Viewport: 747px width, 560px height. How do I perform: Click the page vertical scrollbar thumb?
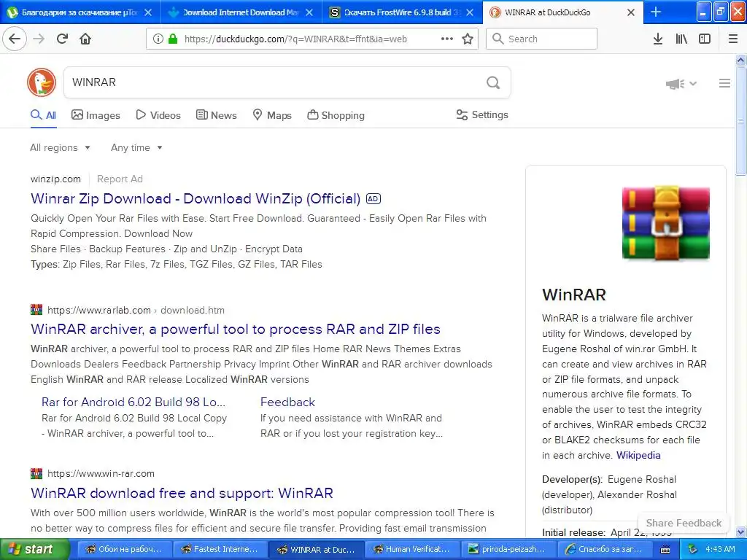[x=740, y=122]
